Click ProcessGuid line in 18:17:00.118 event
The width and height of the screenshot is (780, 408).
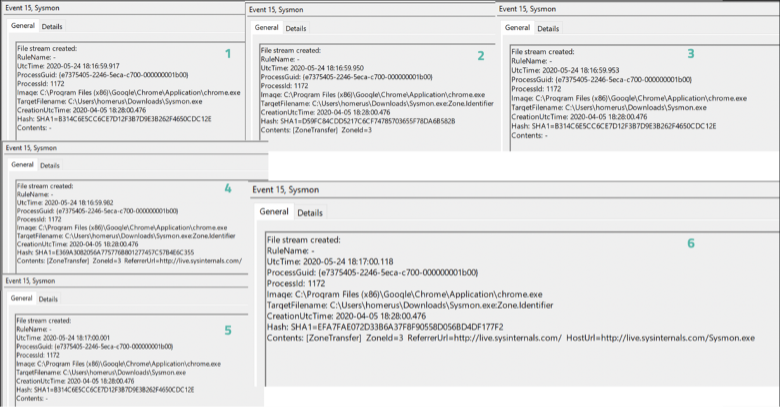tap(372, 273)
